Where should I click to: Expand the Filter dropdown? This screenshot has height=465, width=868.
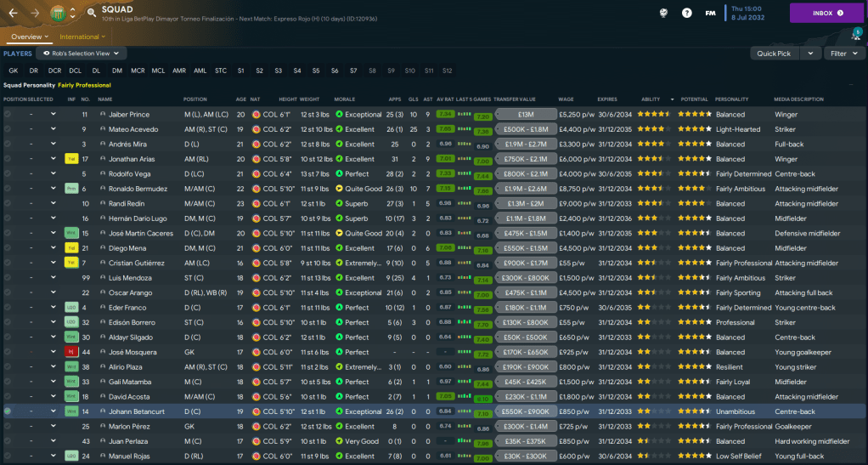(x=843, y=54)
